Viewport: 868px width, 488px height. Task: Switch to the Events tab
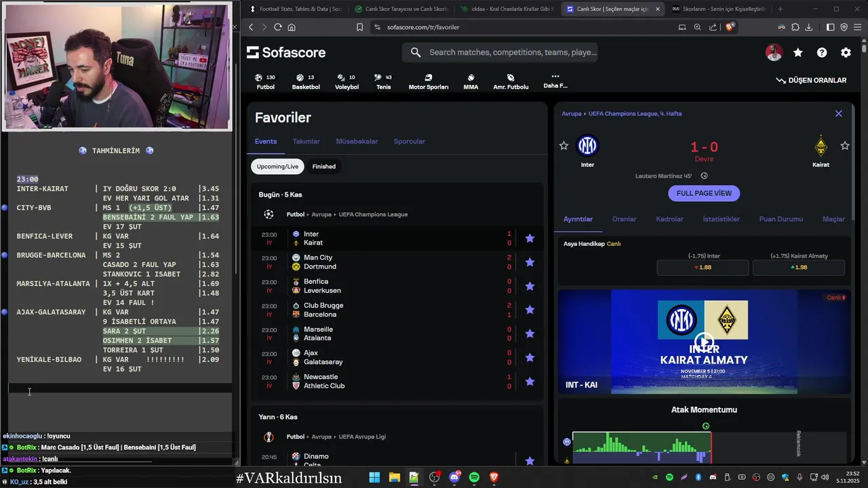click(x=266, y=142)
